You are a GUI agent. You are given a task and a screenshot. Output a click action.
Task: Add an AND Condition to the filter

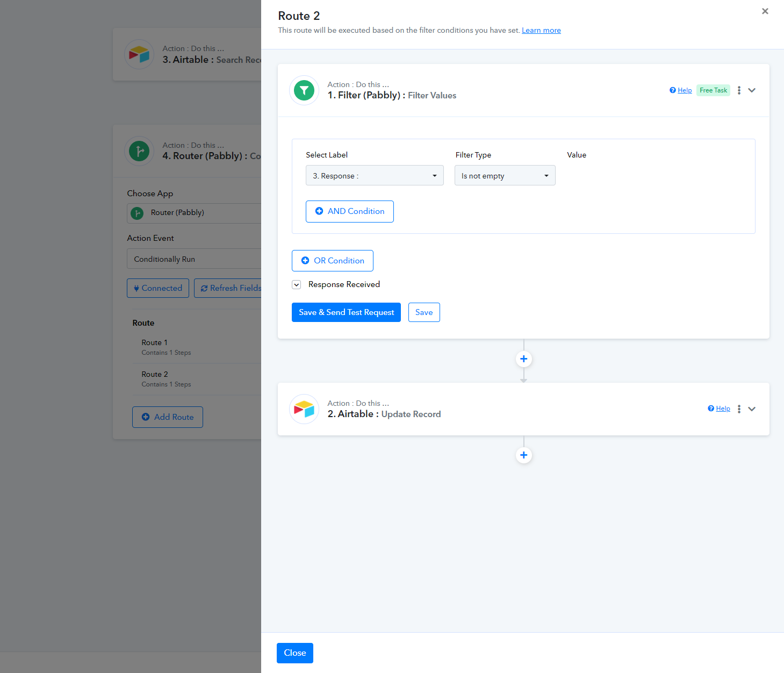coord(350,211)
